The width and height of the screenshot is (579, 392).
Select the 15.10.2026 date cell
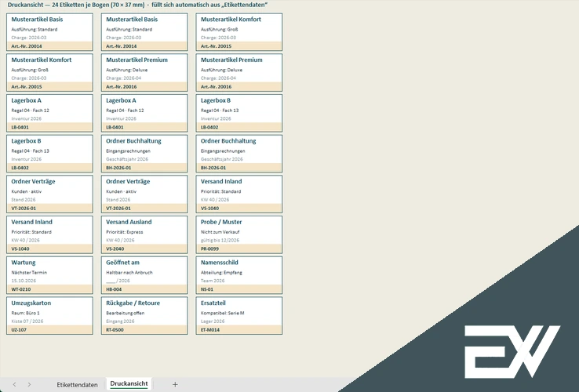24,281
